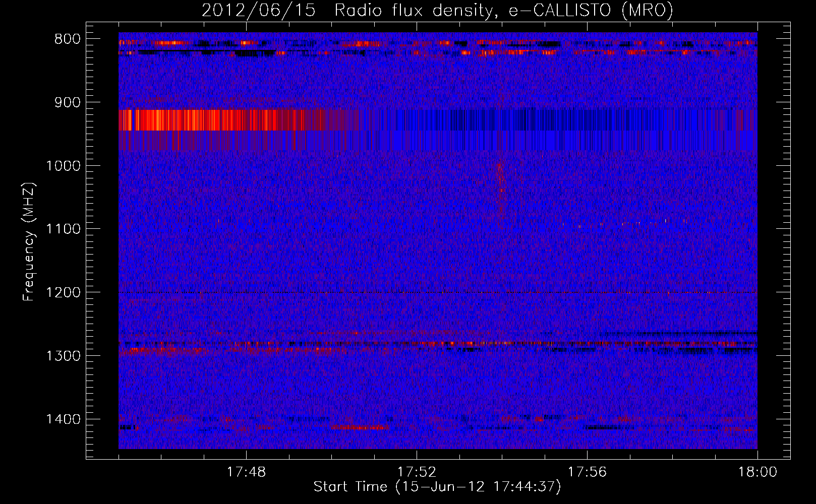Click the 17:56 time tick label
816x504 pixels.
587,472
